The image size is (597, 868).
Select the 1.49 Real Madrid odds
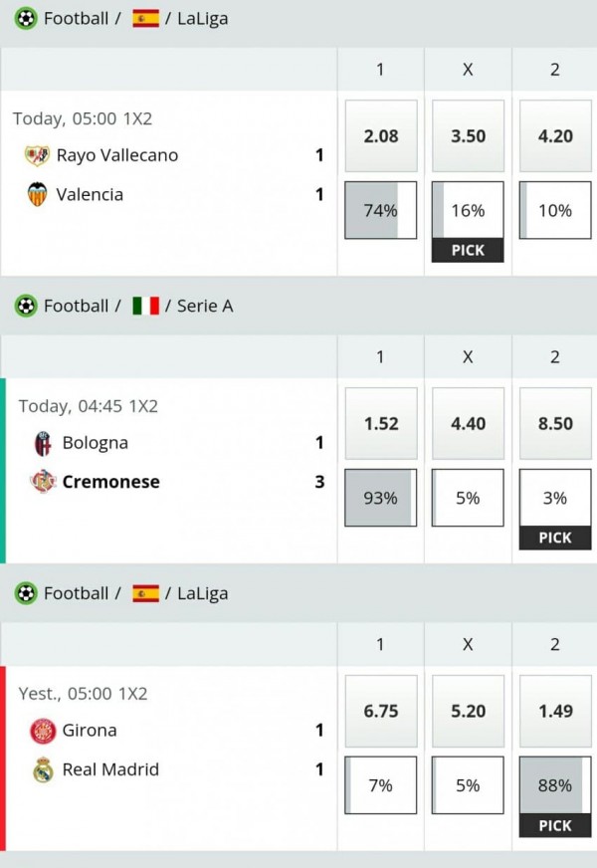(x=555, y=711)
